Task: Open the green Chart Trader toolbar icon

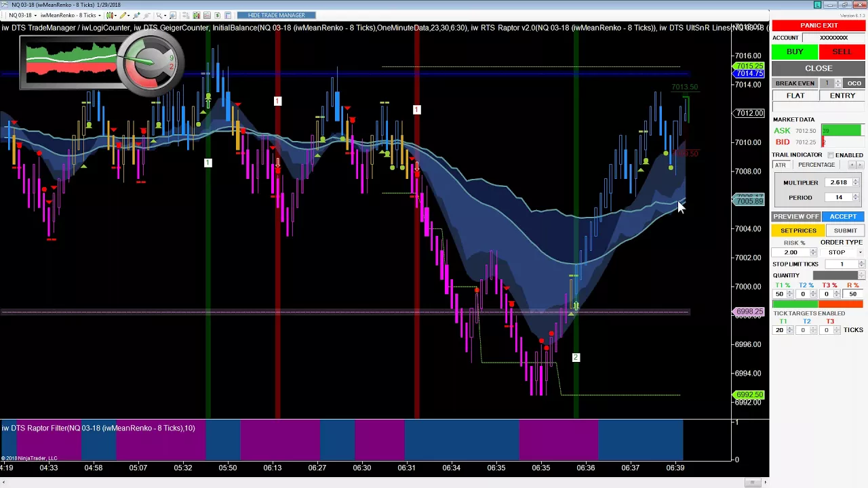Action: coord(196,15)
